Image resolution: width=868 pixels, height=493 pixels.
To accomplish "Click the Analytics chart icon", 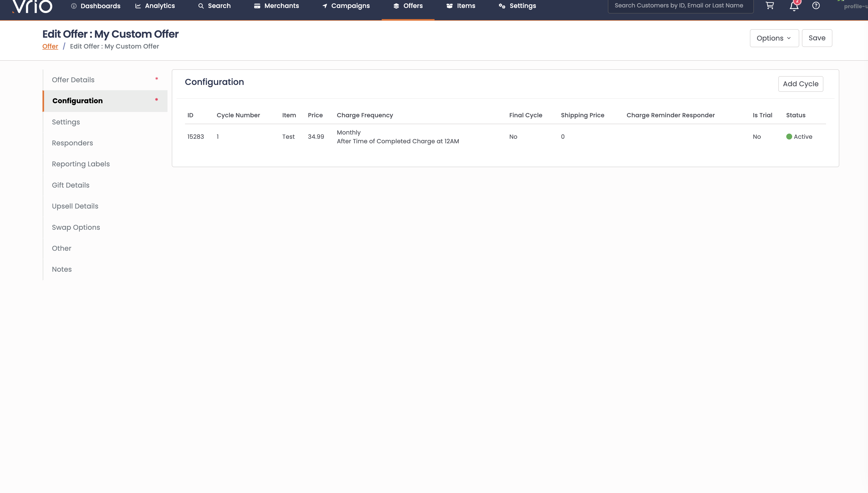I will click(138, 6).
